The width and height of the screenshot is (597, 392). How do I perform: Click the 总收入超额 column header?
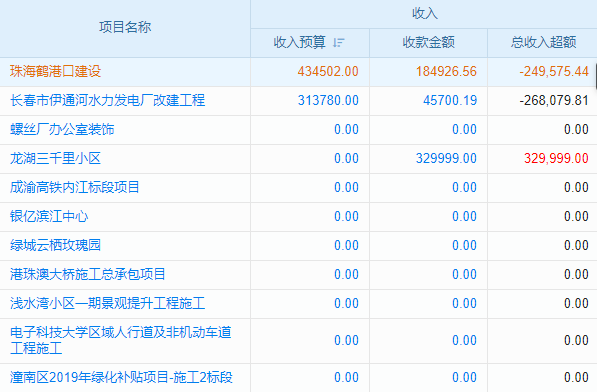pyautogui.click(x=543, y=42)
